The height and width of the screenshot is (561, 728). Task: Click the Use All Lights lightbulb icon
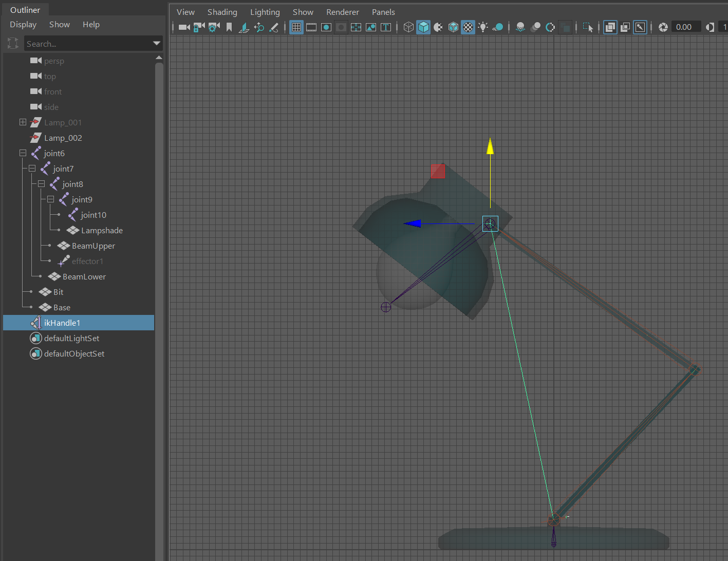pyautogui.click(x=483, y=27)
